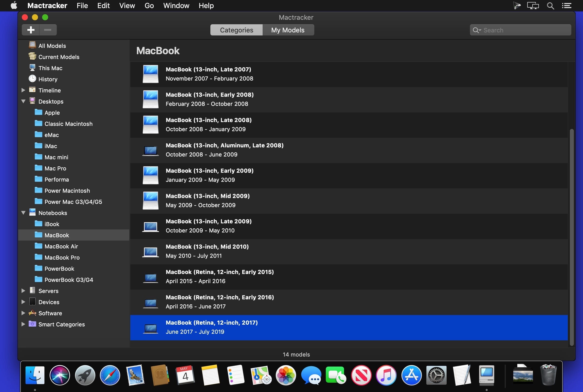Open History in the sidebar
This screenshot has height=392, width=583.
tap(48, 79)
